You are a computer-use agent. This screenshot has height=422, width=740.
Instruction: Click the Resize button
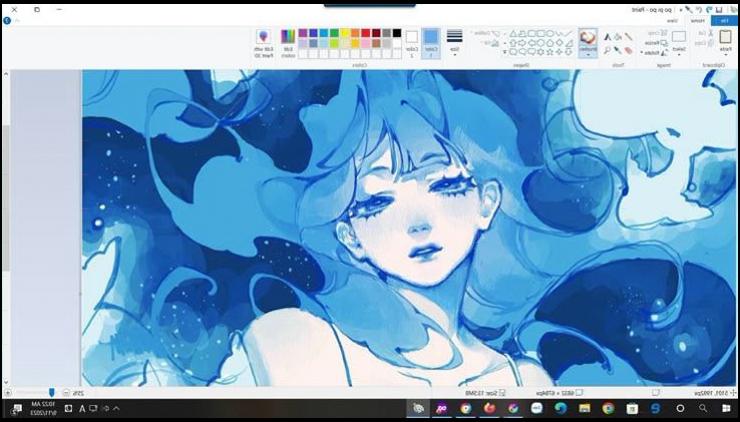click(655, 43)
